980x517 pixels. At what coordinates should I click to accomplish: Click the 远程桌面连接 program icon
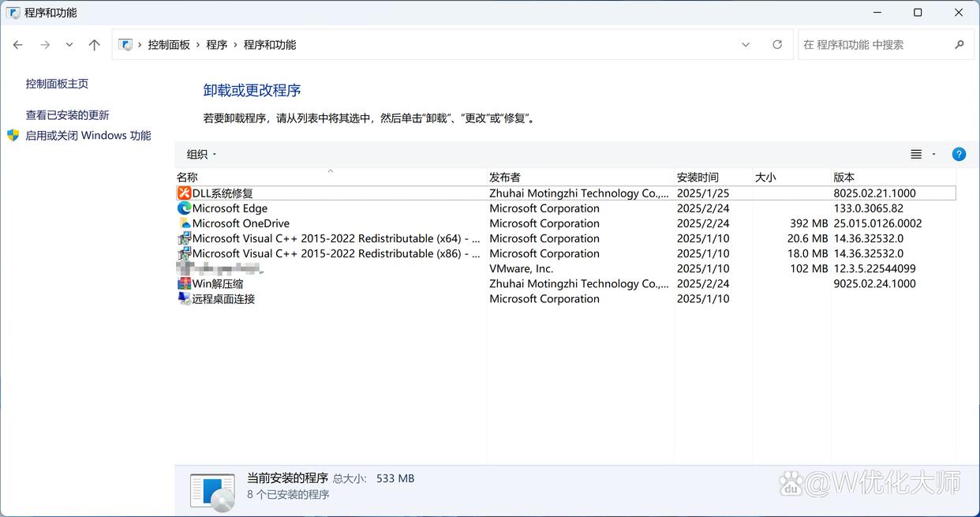(184, 298)
